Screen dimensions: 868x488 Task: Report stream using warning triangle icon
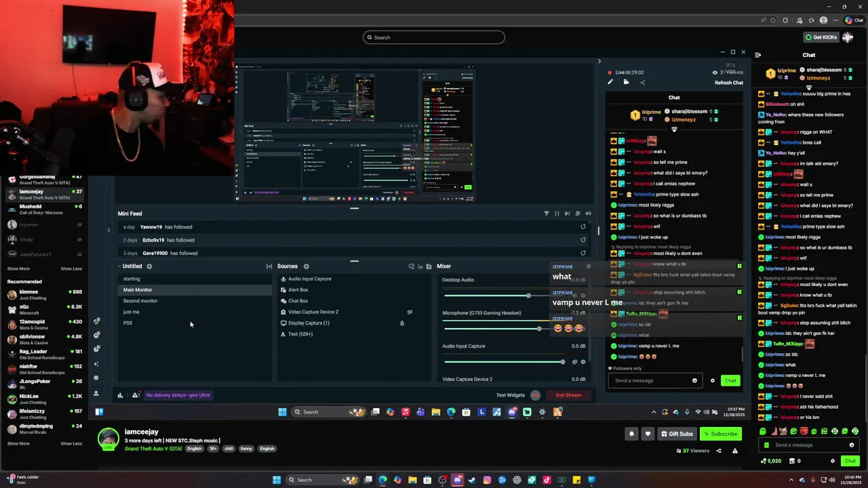point(734,451)
